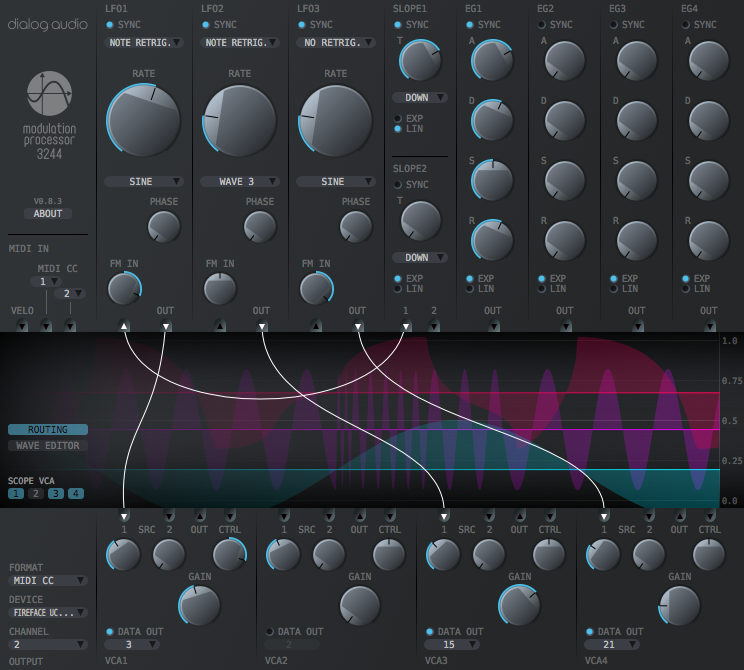Click the EG1 OUT port connector
Screen dimensions: 744x670
click(492, 326)
